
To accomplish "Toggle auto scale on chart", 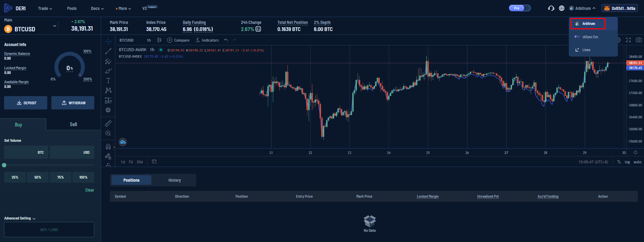I will click(637, 162).
